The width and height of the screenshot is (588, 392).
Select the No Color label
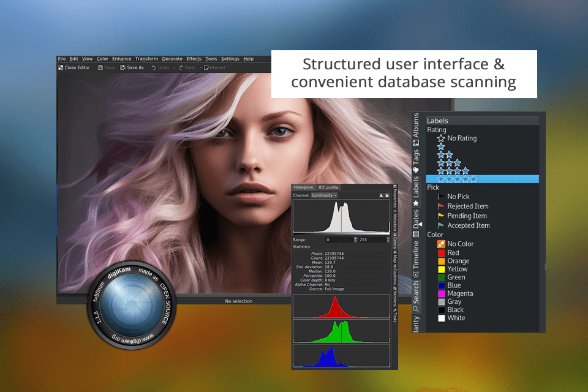[455, 244]
